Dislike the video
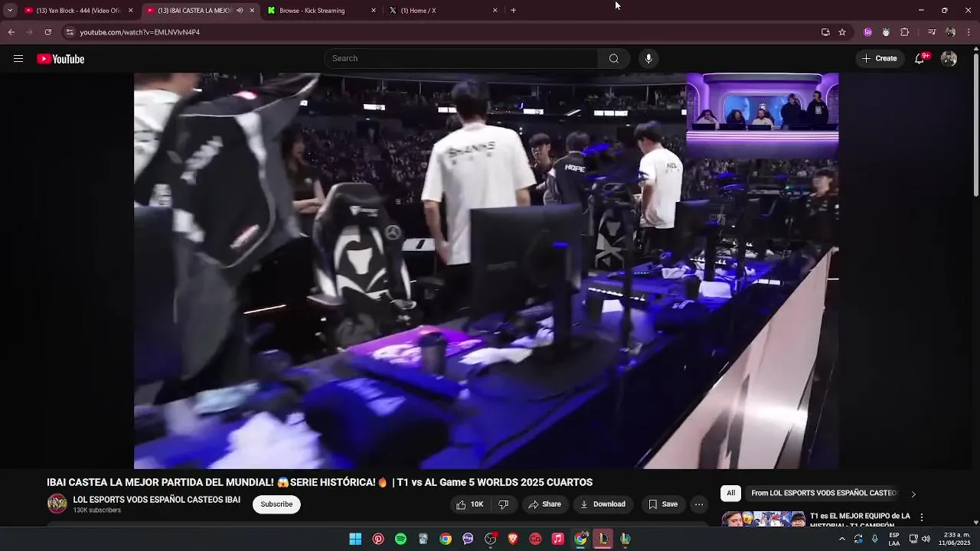 click(503, 504)
